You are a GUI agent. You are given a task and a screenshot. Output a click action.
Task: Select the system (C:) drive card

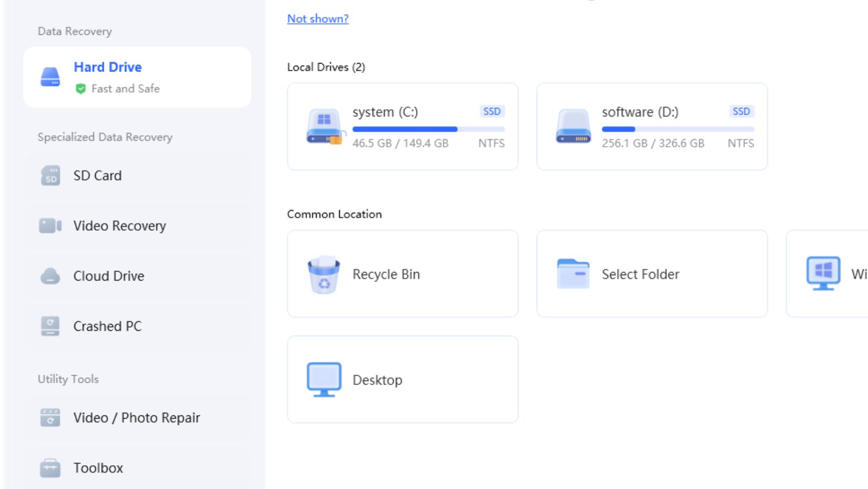tap(402, 126)
